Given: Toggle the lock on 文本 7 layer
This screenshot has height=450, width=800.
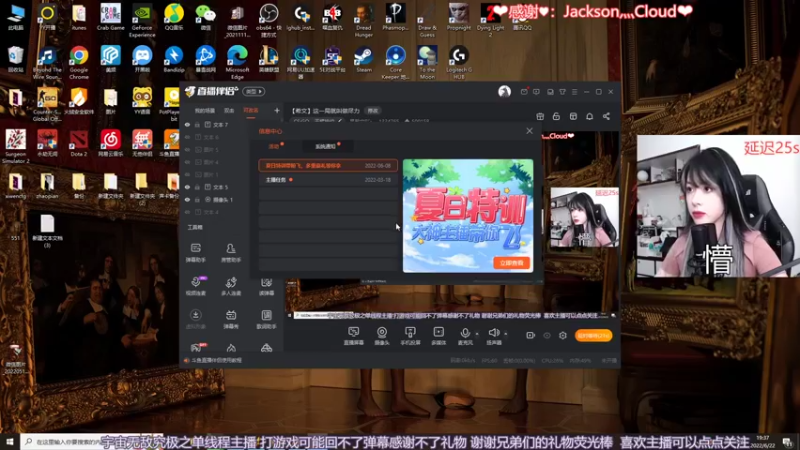Looking at the screenshot, I should tap(197, 124).
